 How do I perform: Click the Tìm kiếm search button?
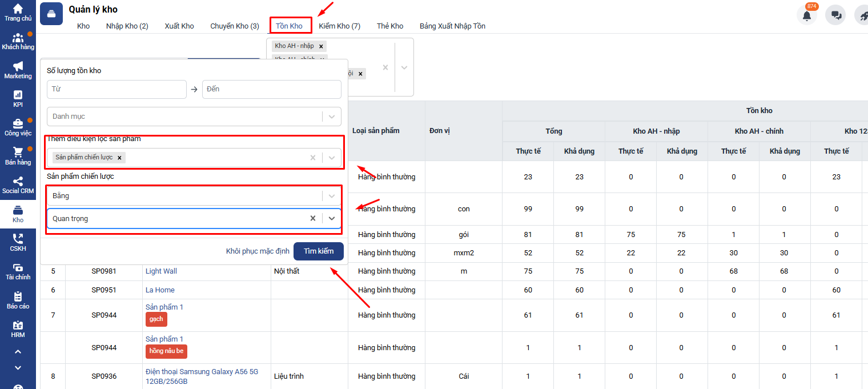[x=318, y=251]
